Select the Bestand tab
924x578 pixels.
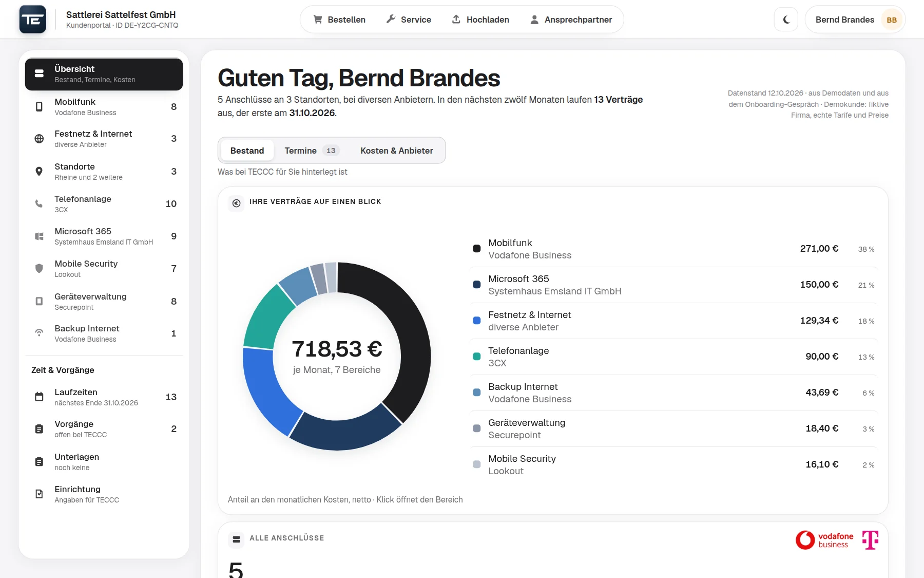247,151
